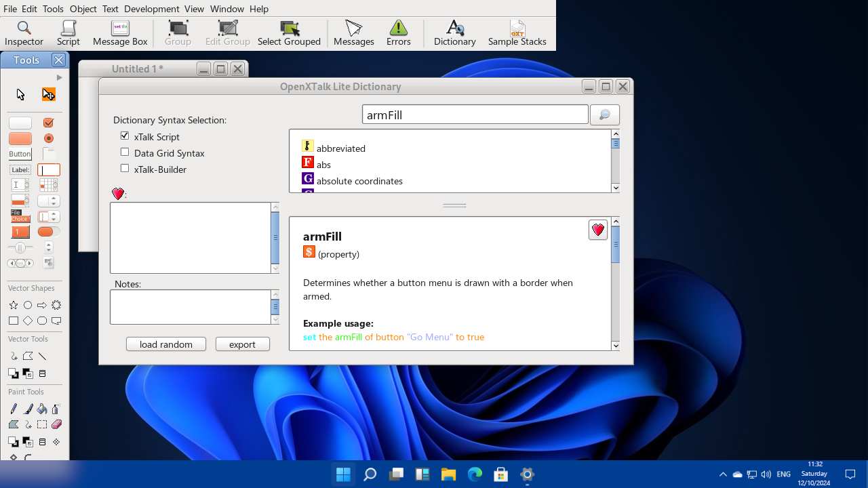
Task: Open the Errors toolbar item
Action: [399, 33]
